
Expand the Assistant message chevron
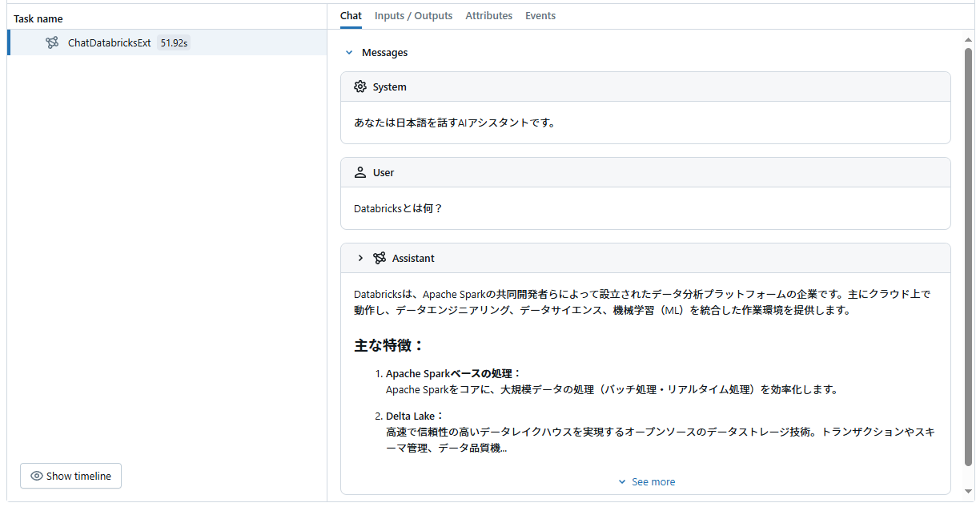(360, 258)
